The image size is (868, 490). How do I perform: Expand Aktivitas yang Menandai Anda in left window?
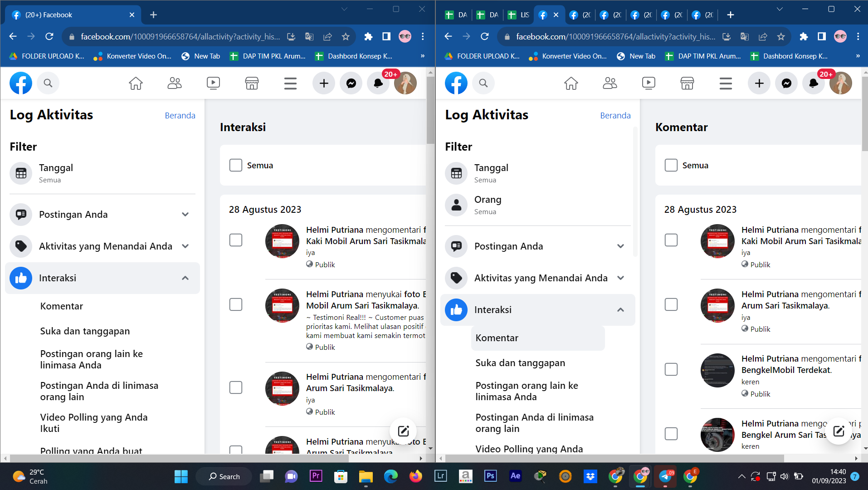(x=102, y=246)
